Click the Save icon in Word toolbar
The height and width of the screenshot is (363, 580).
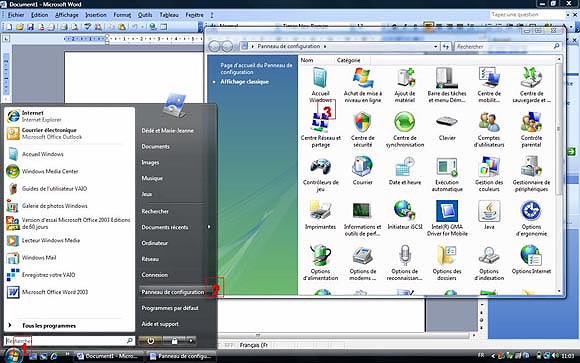click(30, 27)
